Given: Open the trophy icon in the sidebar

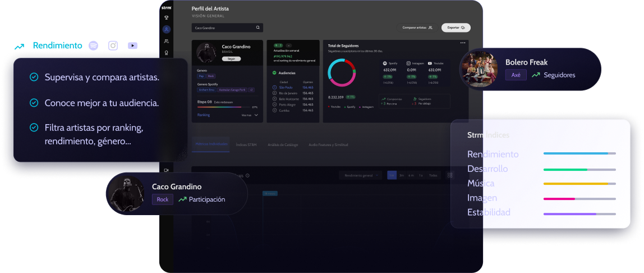Looking at the screenshot, I should click(167, 17).
